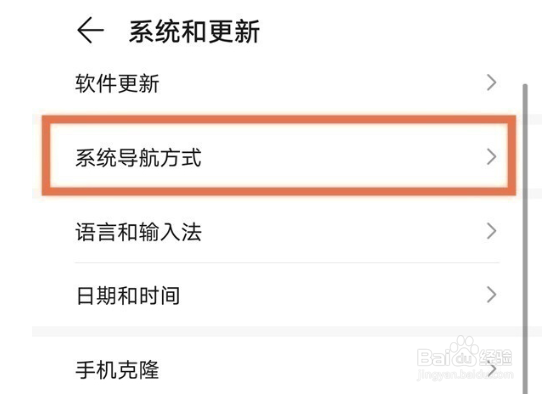Go back using the left arrow icon

90,30
